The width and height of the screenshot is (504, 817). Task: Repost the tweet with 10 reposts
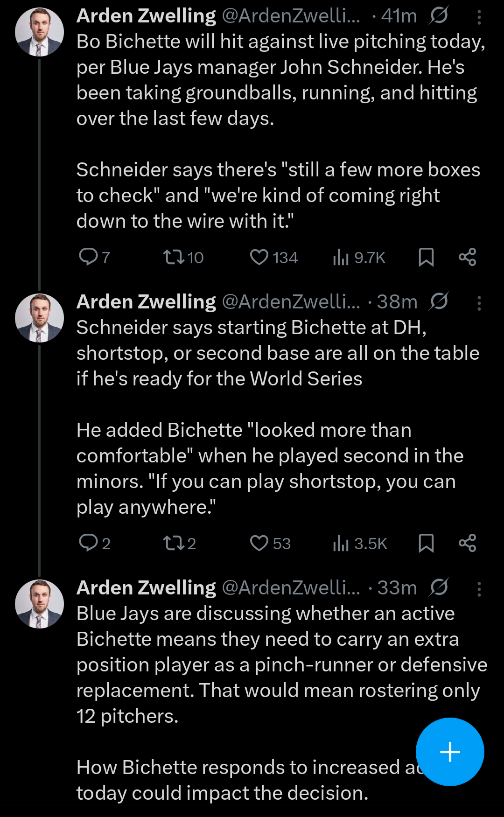[x=174, y=257]
